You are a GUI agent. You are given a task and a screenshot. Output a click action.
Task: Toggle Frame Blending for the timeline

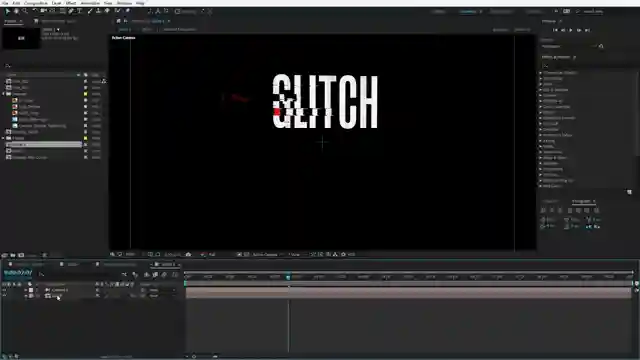[156, 275]
